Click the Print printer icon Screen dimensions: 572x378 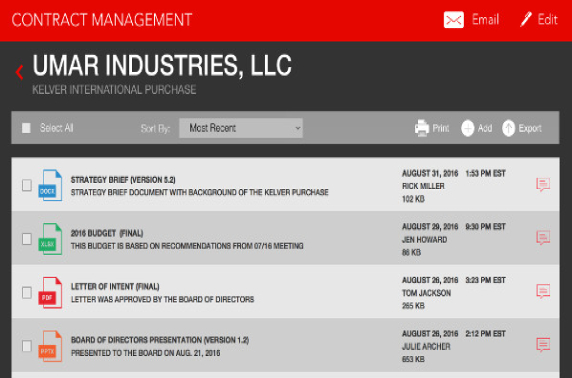[x=422, y=128]
